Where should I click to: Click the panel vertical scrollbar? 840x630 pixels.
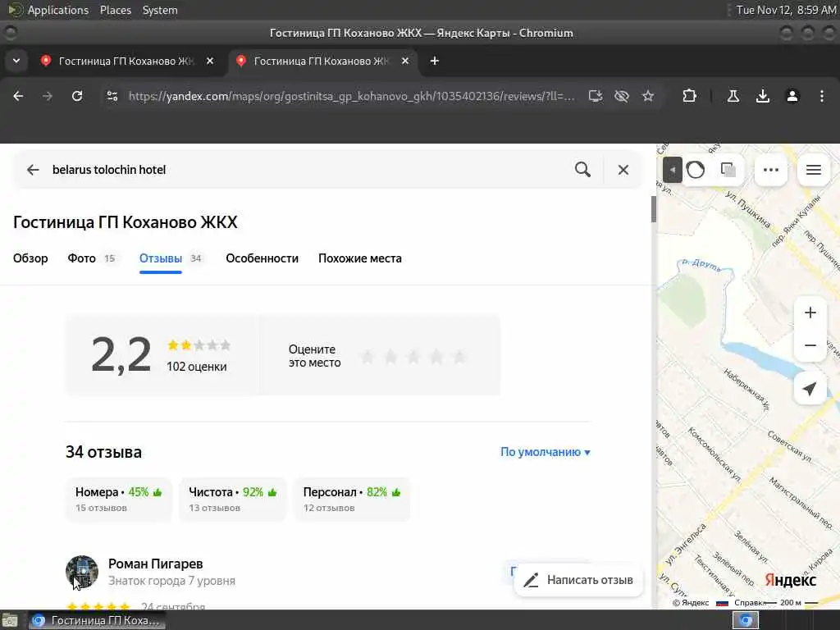[654, 209]
